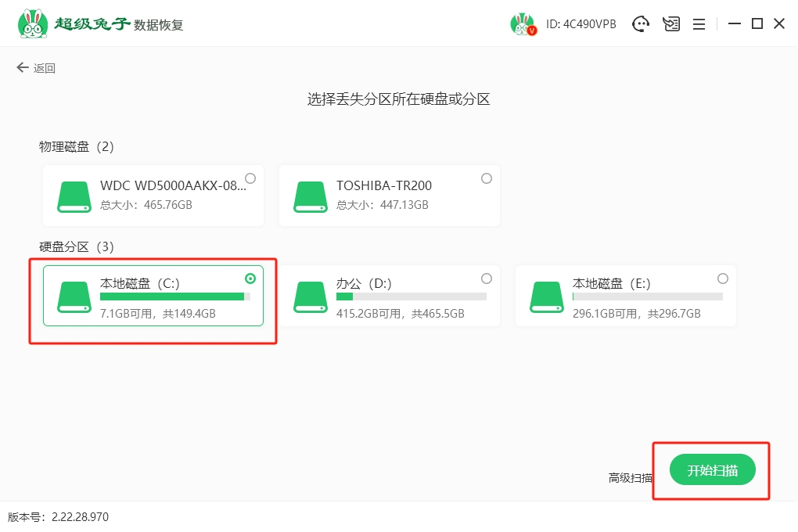The height and width of the screenshot is (532, 798).
Task: Click the TOSHIBA-TR200 disk icon
Action: [311, 196]
